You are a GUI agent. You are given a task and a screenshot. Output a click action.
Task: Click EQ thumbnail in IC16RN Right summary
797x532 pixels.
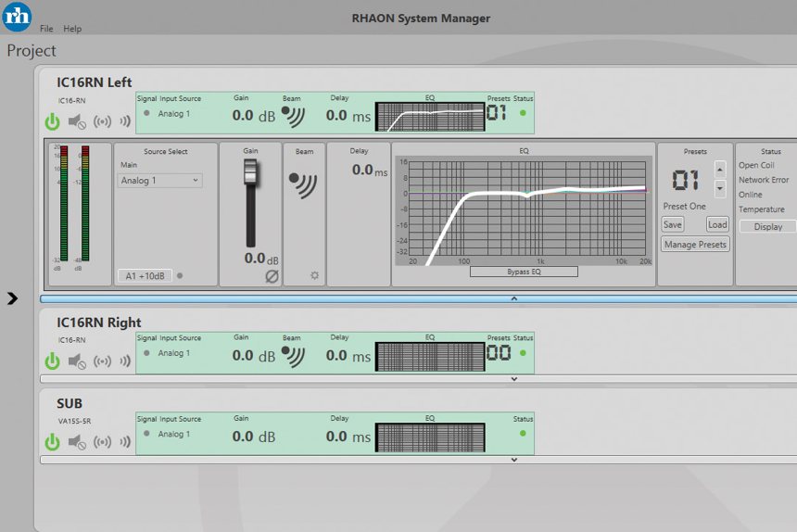(x=430, y=356)
